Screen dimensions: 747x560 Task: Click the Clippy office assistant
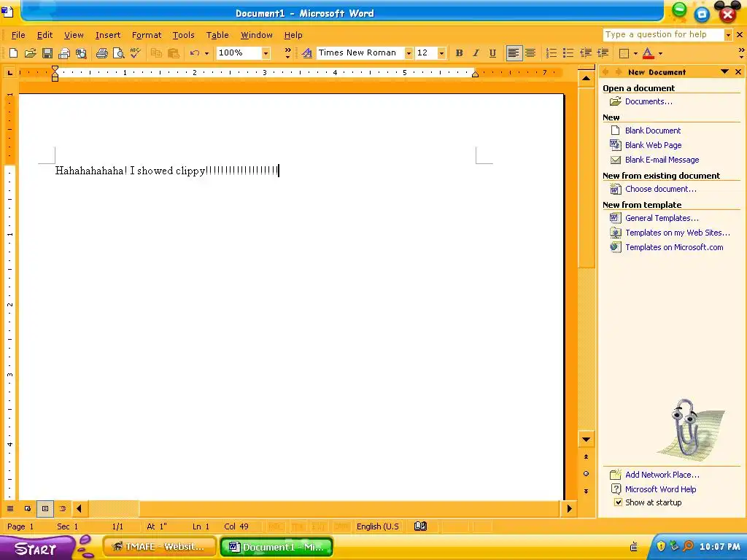pos(686,427)
